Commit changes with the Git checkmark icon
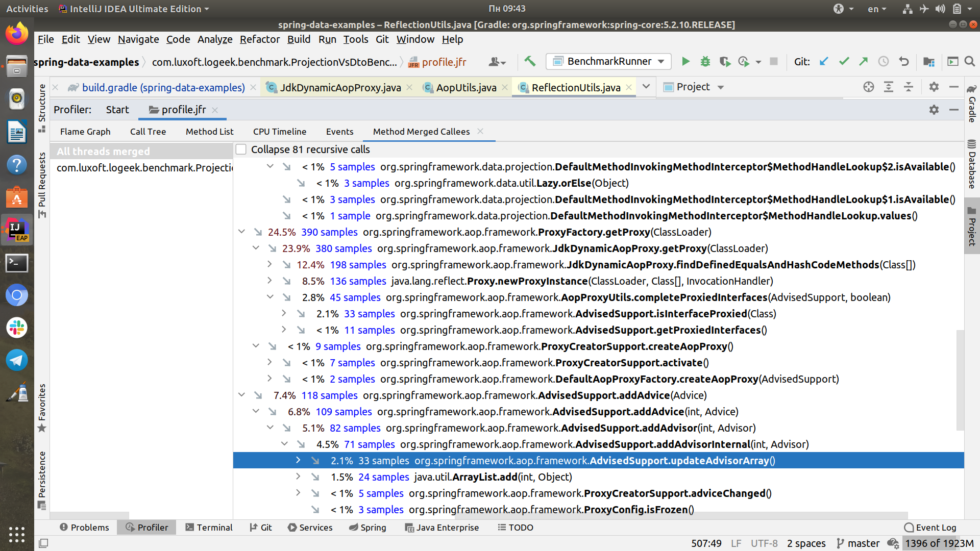This screenshot has width=980, height=551. pos(844,62)
